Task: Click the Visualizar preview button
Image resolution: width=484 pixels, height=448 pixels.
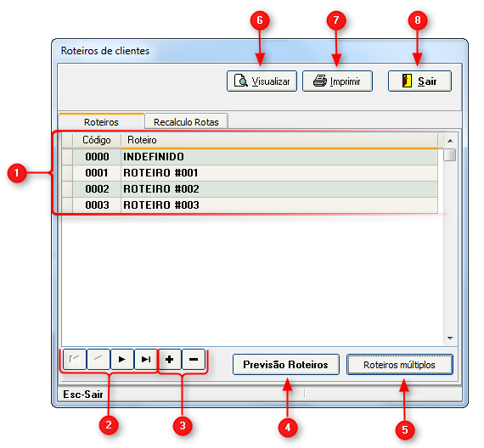Action: point(262,81)
